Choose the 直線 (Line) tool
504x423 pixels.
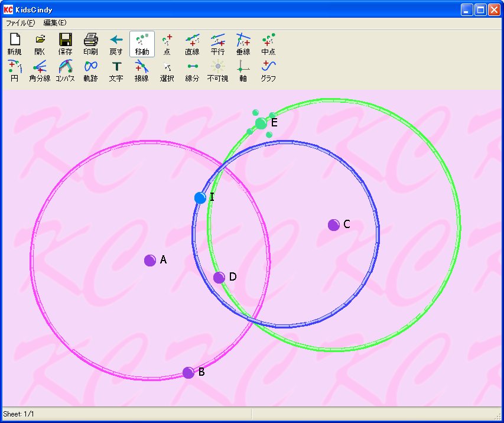(x=193, y=44)
